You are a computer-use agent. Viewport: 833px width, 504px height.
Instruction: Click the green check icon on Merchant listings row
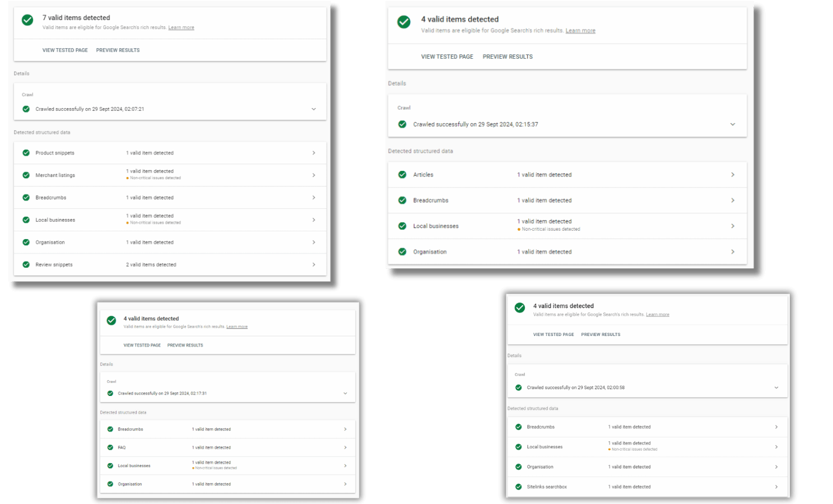26,175
